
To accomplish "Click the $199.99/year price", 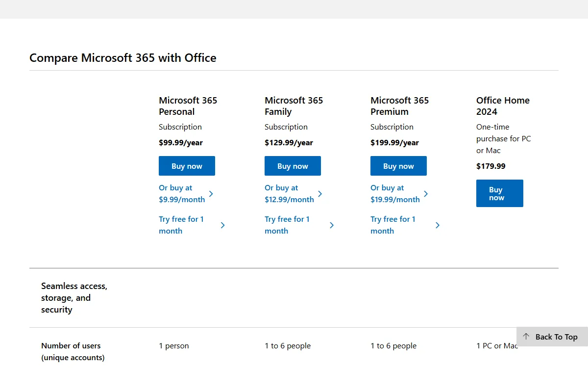I will click(x=395, y=143).
